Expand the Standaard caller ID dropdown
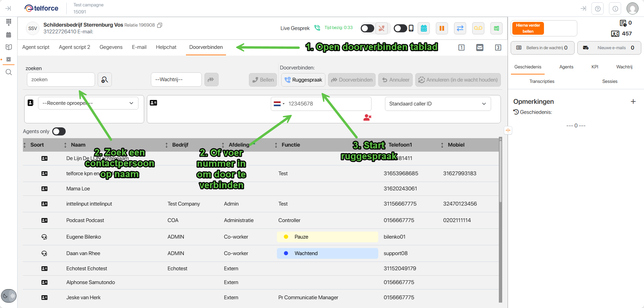This screenshot has height=308, width=644. pyautogui.click(x=438, y=104)
